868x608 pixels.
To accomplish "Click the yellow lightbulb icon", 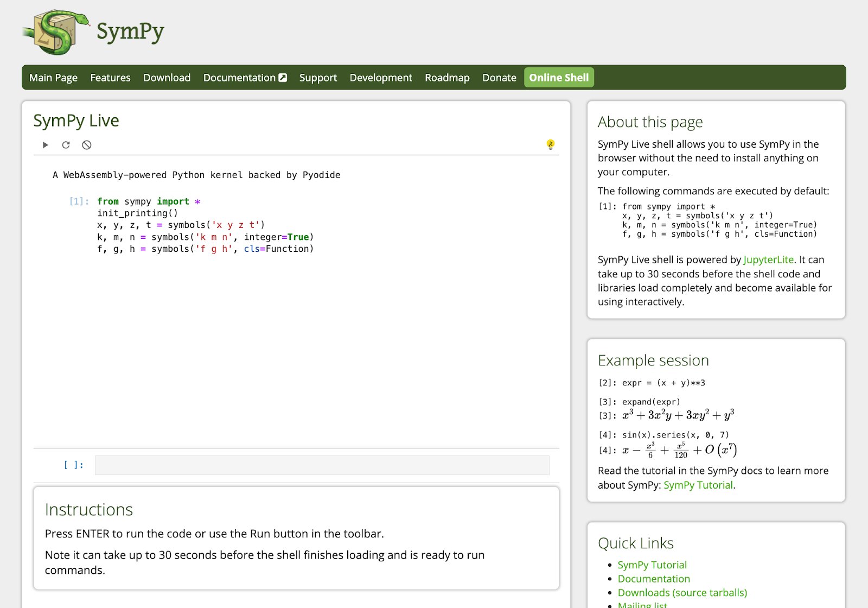I will 550,144.
